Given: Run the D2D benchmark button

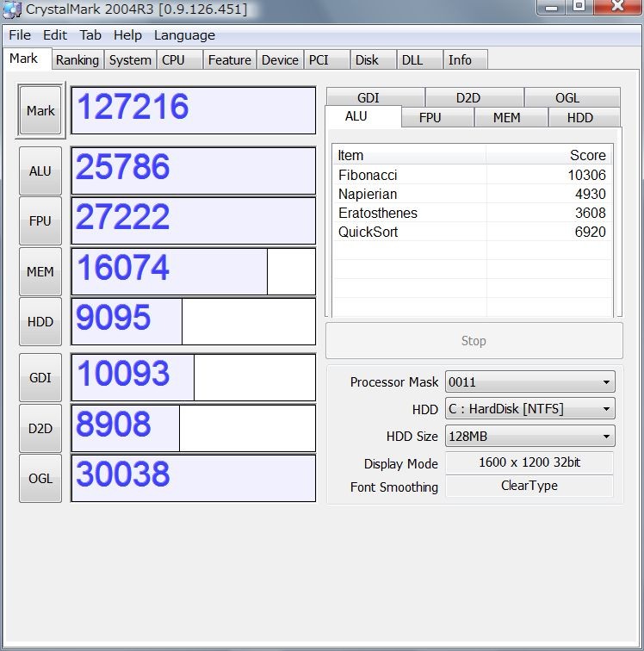Looking at the screenshot, I should 40,429.
